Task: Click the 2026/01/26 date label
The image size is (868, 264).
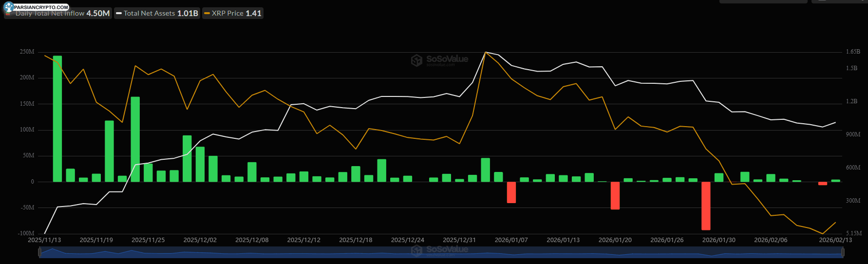Action: point(667,240)
